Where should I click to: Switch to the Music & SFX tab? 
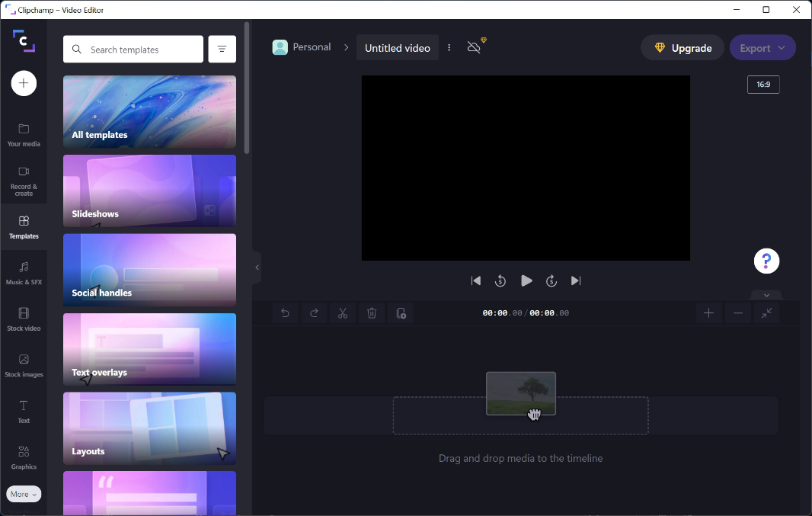tap(24, 273)
